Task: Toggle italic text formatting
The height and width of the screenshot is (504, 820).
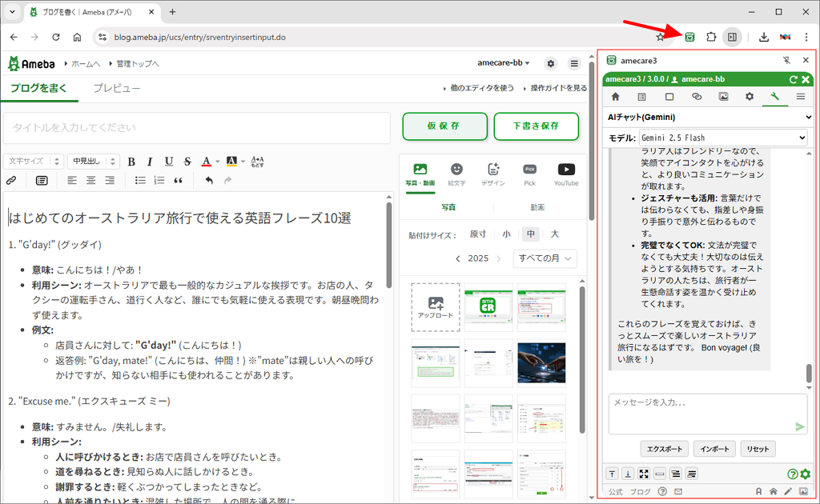Action: (x=150, y=162)
